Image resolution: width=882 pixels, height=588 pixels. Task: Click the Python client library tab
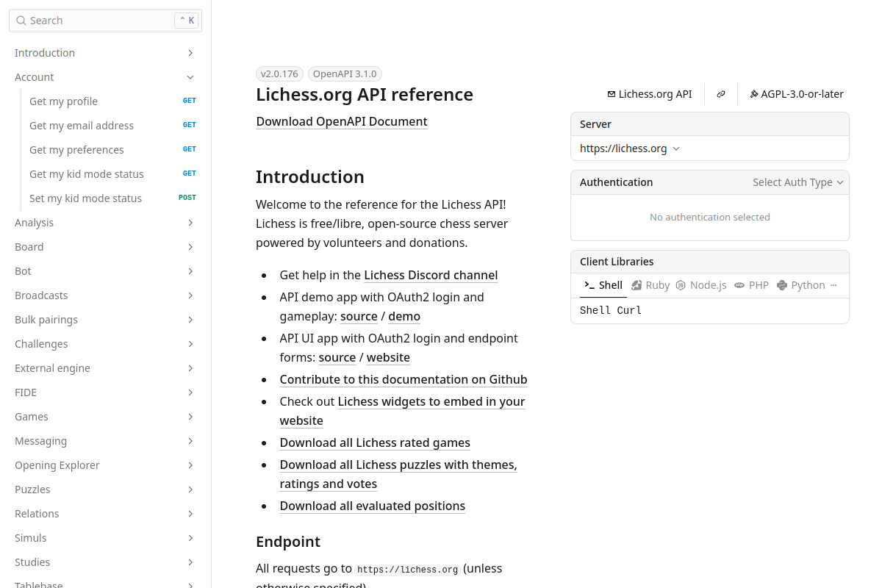(x=800, y=285)
